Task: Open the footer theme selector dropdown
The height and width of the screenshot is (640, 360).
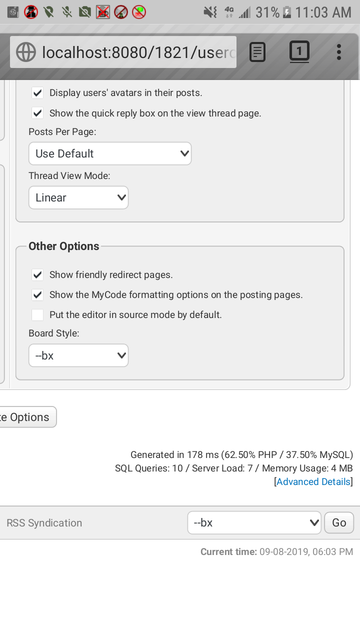Action: click(254, 523)
